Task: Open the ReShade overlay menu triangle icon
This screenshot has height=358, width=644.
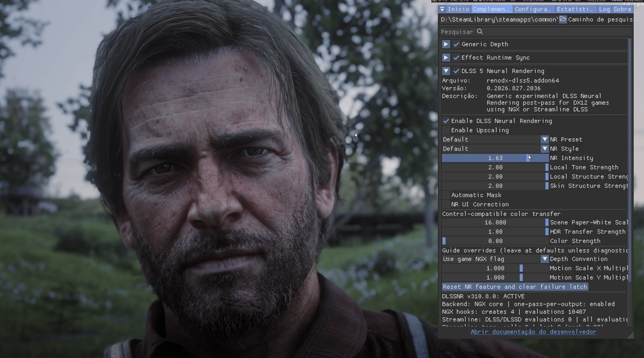Action: coord(442,9)
